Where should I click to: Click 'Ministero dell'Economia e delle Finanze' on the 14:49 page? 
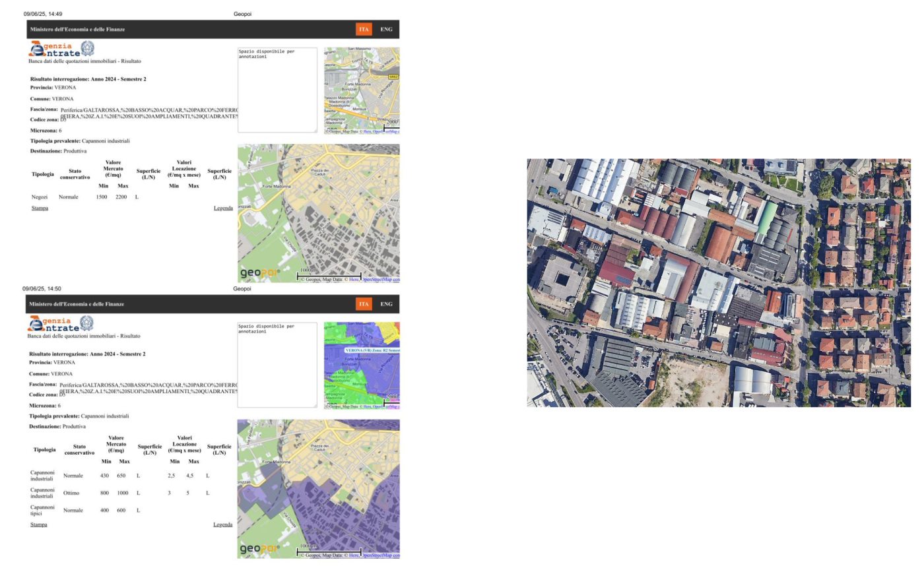(77, 29)
